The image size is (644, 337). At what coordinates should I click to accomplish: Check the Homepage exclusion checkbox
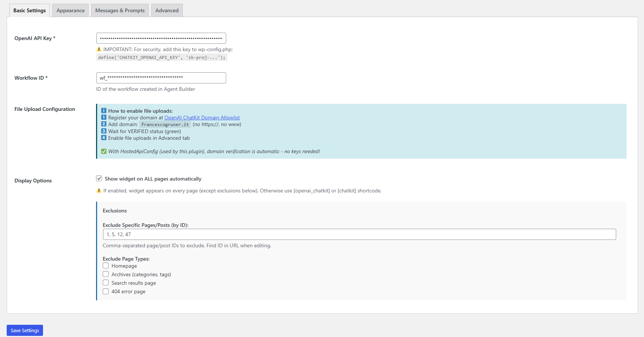click(106, 265)
